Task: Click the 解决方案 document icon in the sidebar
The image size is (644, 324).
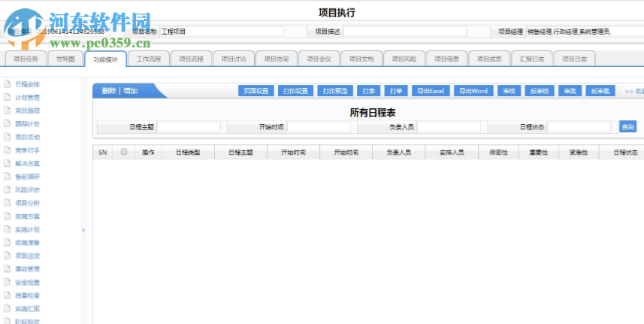Action: pos(7,163)
